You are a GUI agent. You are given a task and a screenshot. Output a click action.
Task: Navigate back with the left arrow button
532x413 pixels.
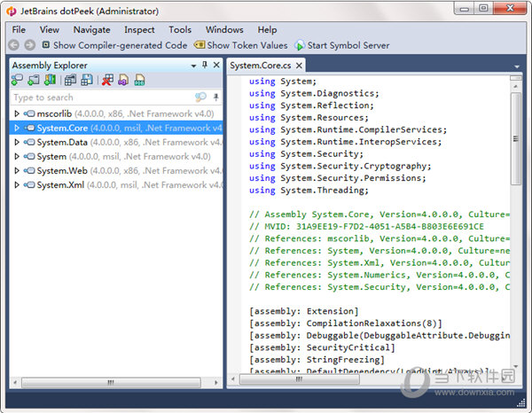point(14,45)
